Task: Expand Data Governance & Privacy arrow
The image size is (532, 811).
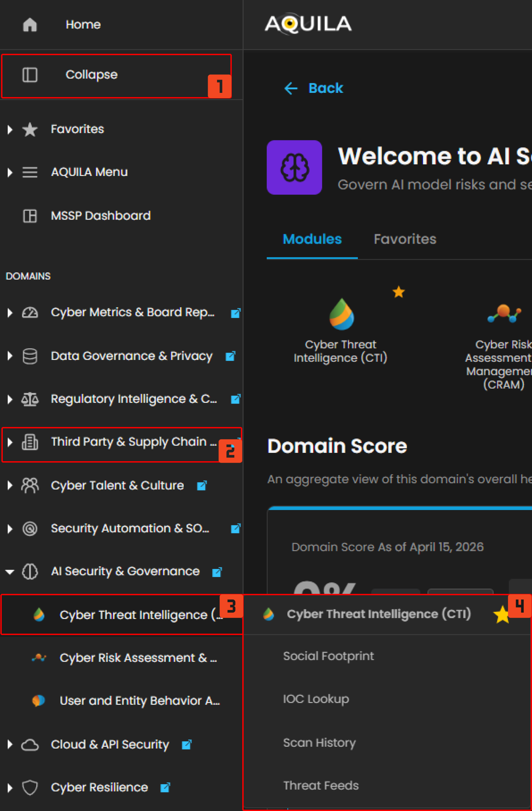Action: click(x=10, y=356)
